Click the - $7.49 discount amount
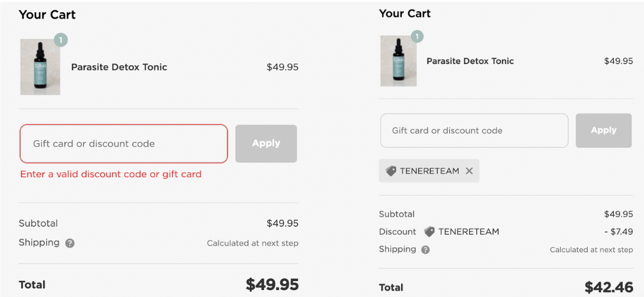The image size is (644, 297). click(618, 232)
